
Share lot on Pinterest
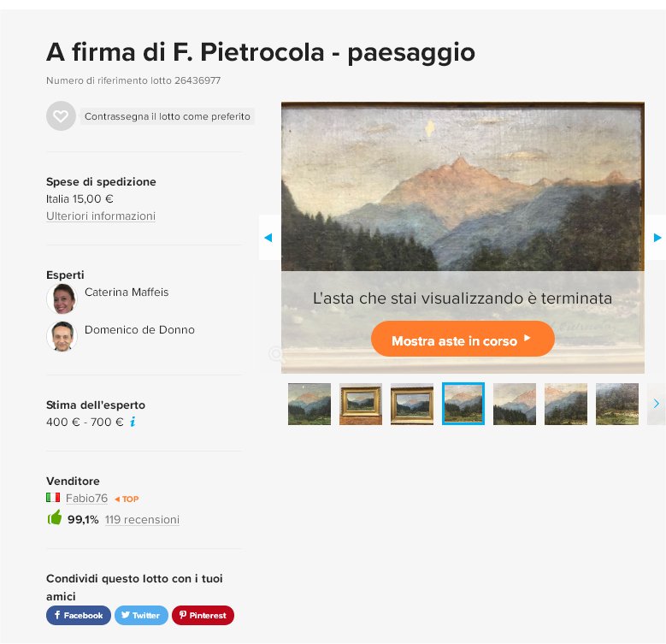(203, 615)
